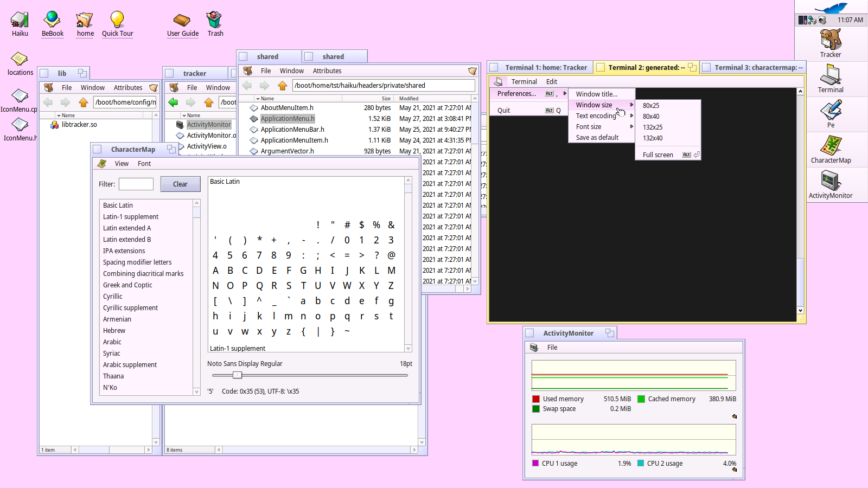Toggle the Cached memory green legend box
The width and height of the screenshot is (868, 488).
click(641, 399)
